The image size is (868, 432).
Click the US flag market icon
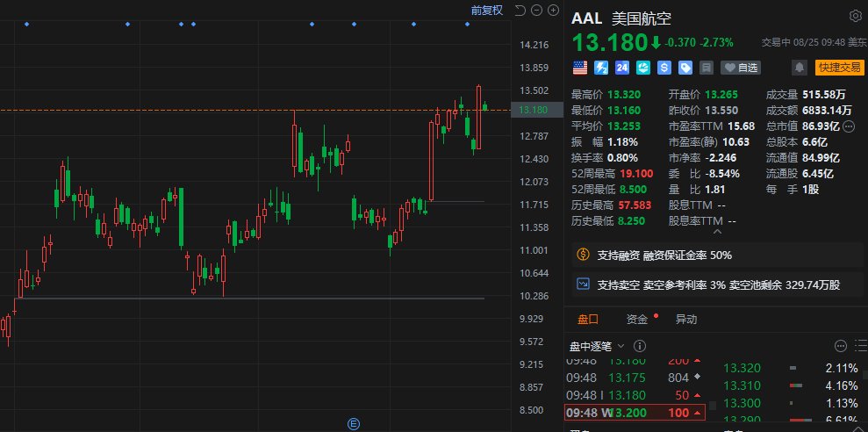(579, 68)
